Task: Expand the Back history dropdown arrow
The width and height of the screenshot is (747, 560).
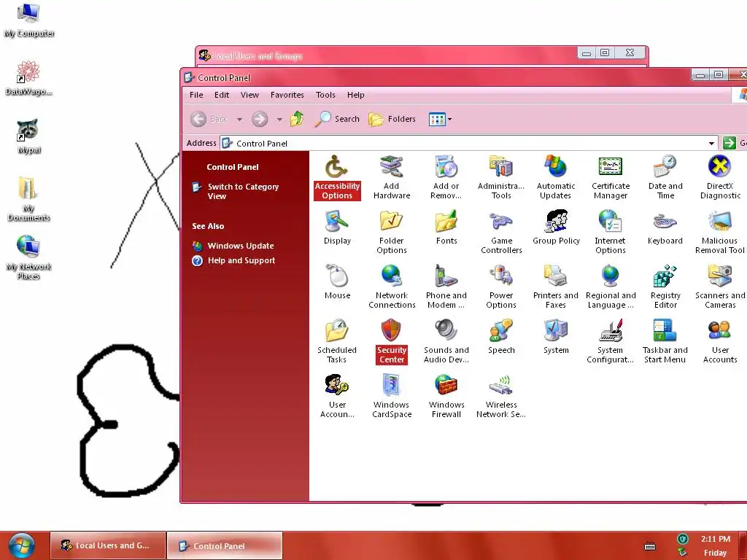Action: pyautogui.click(x=239, y=119)
